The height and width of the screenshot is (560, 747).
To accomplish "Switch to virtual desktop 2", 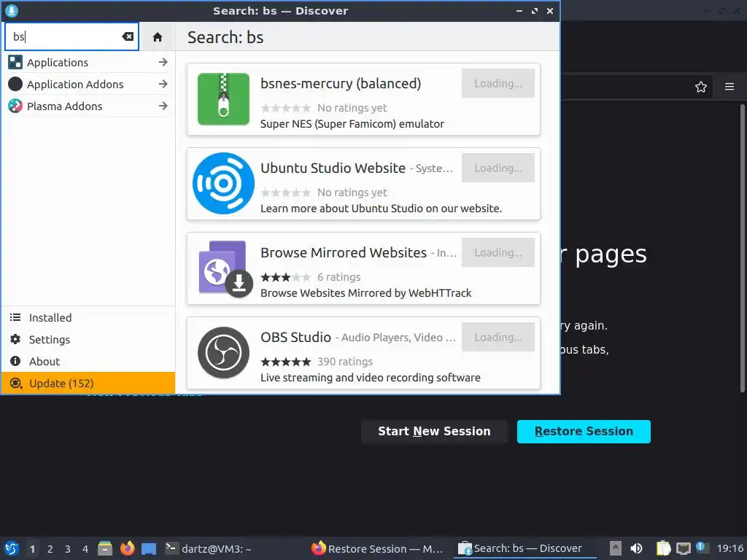I will pos(50,549).
